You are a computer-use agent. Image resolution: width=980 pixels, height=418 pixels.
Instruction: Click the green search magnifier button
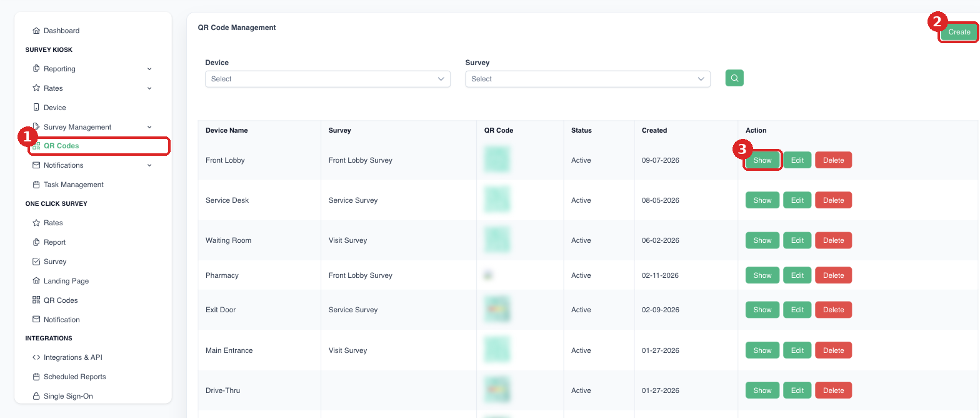coord(734,78)
